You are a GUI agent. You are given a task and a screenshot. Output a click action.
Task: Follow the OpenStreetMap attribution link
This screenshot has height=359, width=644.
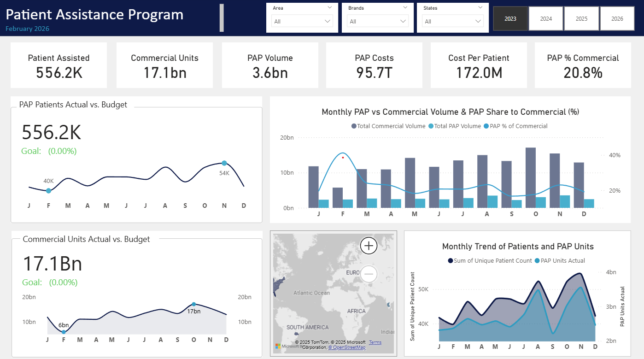(x=347, y=347)
